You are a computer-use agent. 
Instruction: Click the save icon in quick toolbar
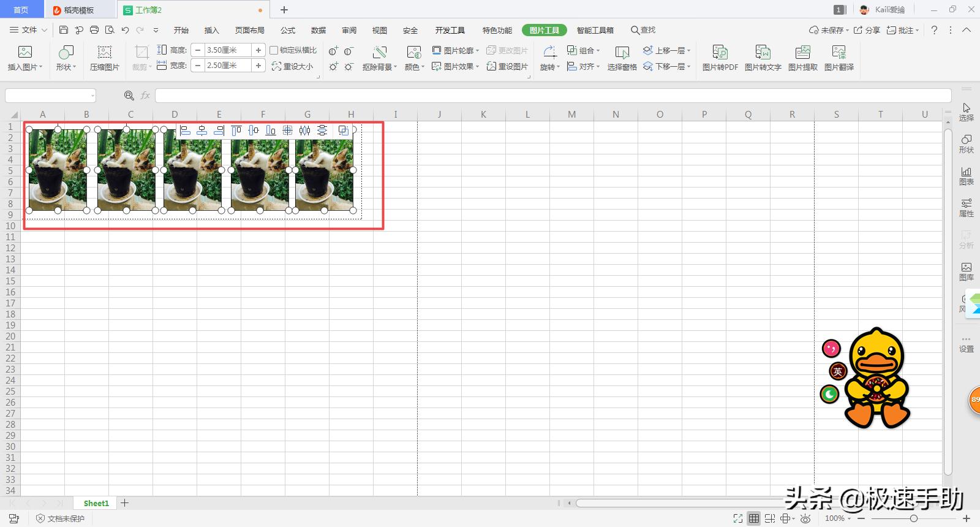tap(64, 30)
